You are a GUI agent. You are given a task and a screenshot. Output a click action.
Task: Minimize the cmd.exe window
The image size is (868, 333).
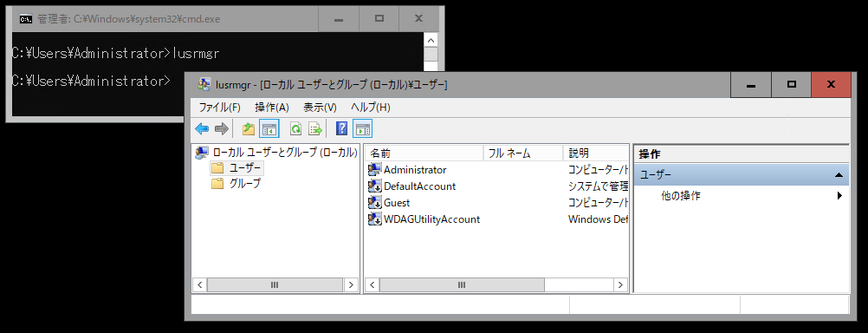tap(339, 19)
